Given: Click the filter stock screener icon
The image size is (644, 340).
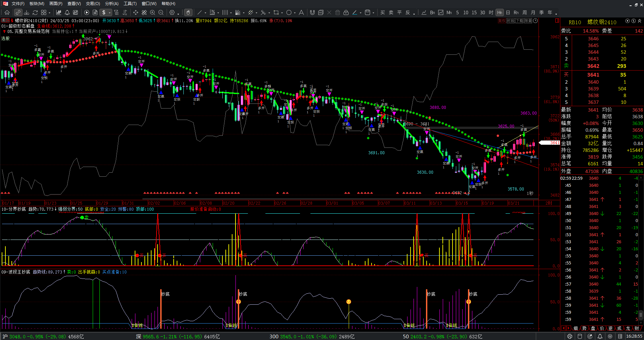Looking at the screenshot, I should pos(116,12).
